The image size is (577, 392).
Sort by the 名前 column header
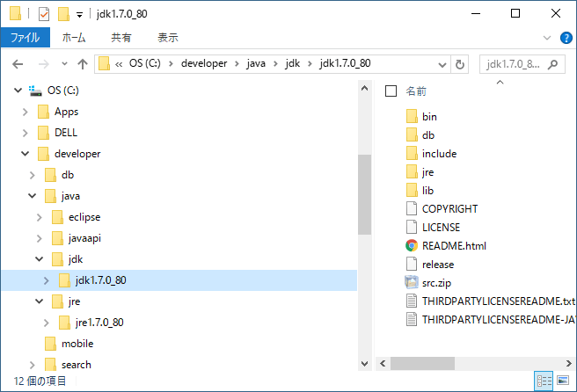[416, 91]
